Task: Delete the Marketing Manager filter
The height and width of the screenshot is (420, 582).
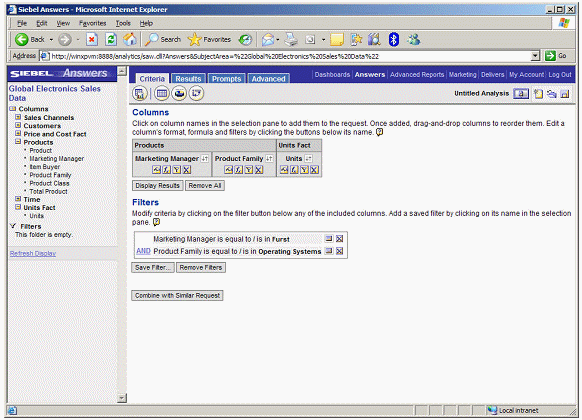Action: (x=339, y=239)
